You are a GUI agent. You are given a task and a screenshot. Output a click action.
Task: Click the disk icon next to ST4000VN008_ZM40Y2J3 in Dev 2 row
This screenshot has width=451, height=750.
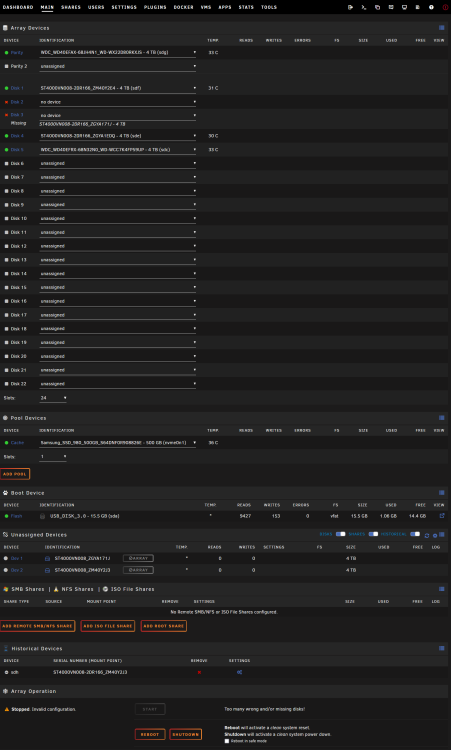(47, 570)
